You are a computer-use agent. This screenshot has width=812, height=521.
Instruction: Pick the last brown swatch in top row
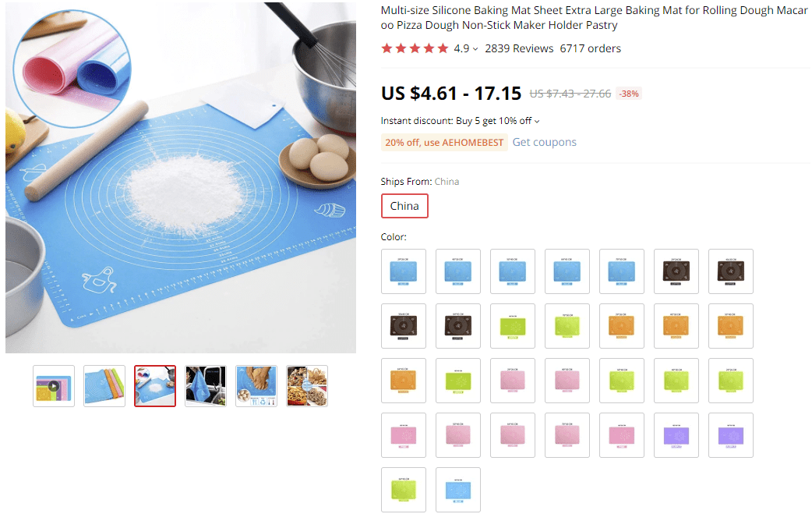[x=731, y=271]
